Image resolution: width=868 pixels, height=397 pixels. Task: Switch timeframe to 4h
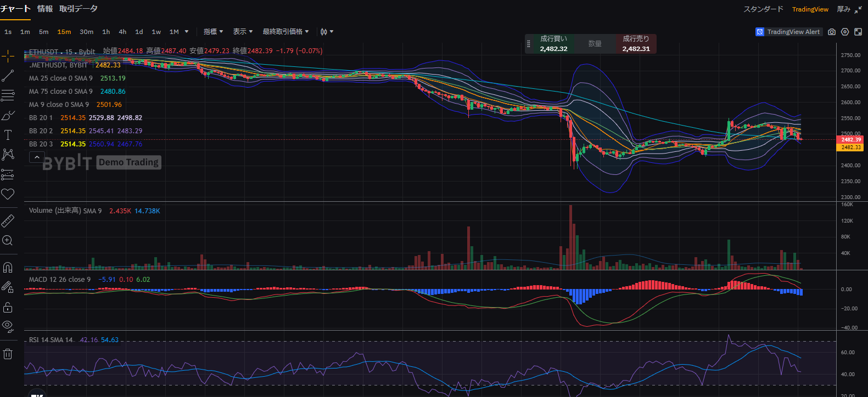pyautogui.click(x=122, y=32)
